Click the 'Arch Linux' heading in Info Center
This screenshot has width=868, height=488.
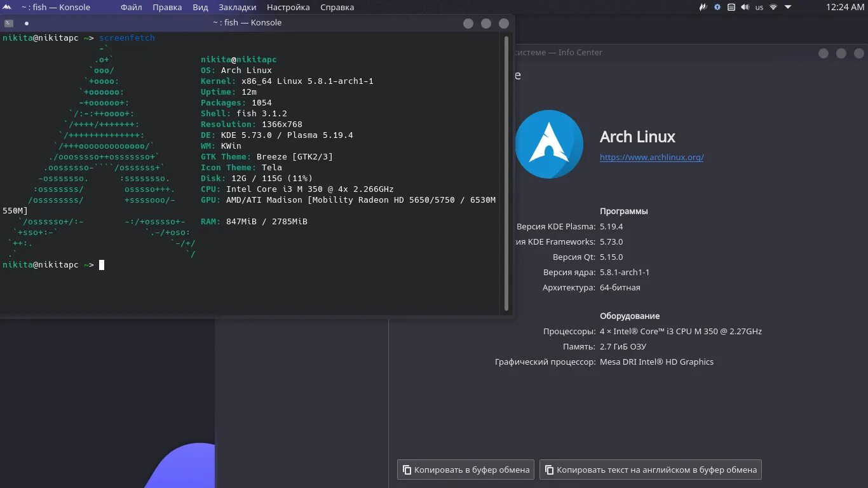tap(637, 137)
